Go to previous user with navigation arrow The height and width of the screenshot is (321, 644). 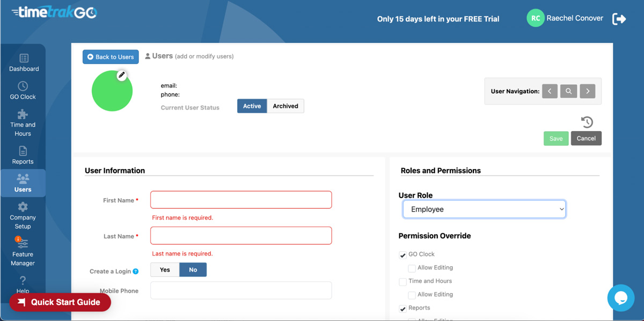(550, 91)
